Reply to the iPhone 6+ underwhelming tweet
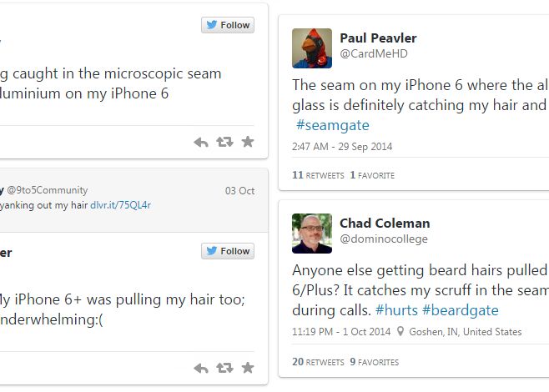The height and width of the screenshot is (392, 549). pyautogui.click(x=201, y=368)
